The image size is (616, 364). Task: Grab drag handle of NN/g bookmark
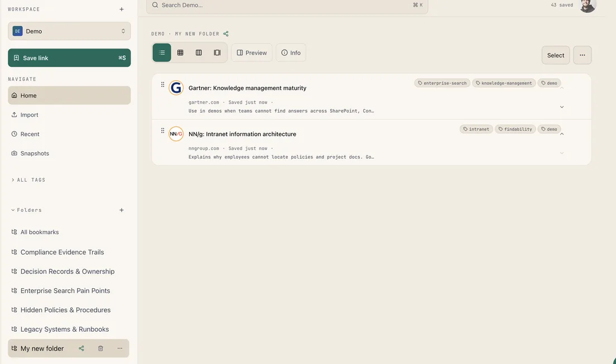[162, 130]
